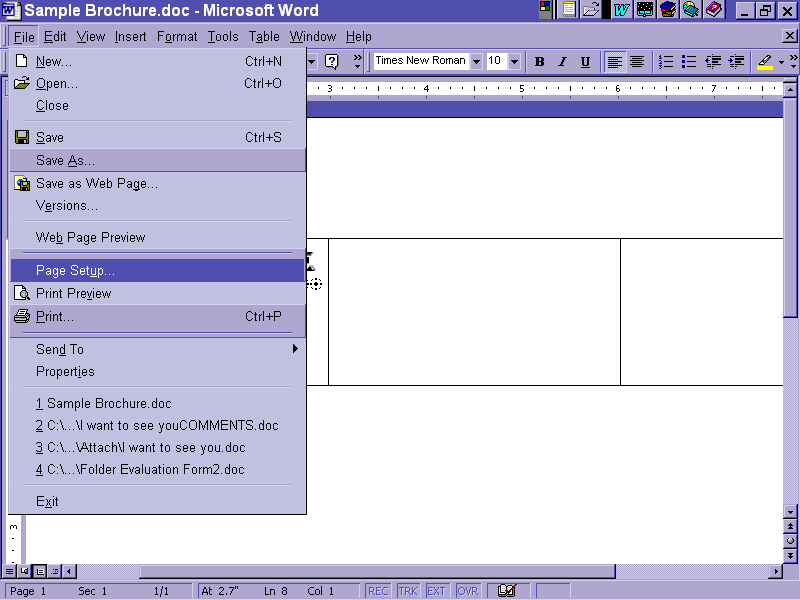Expand the highlight color dropdown arrow
The height and width of the screenshot is (600, 800).
point(781,62)
